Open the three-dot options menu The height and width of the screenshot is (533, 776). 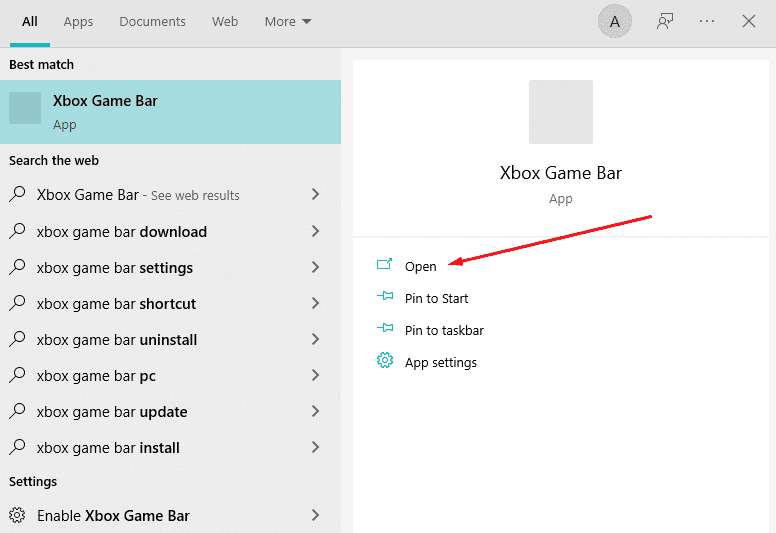(x=707, y=21)
